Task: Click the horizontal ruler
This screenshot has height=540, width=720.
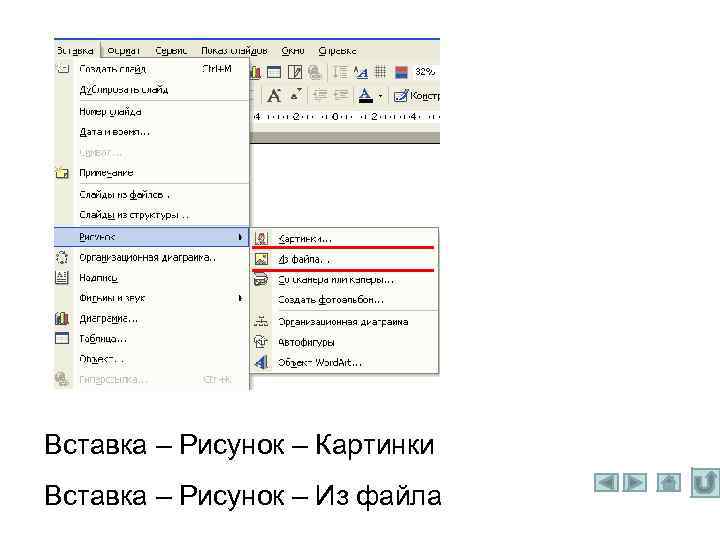Action: coord(345,117)
